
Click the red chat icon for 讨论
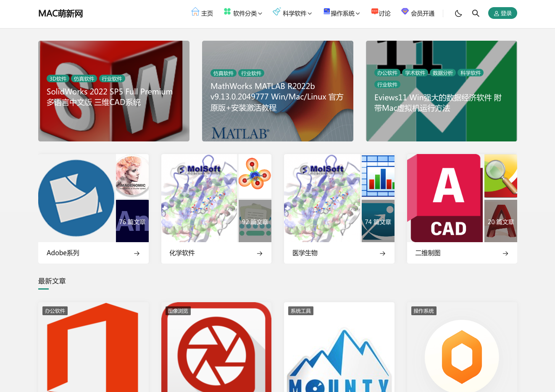pyautogui.click(x=374, y=12)
